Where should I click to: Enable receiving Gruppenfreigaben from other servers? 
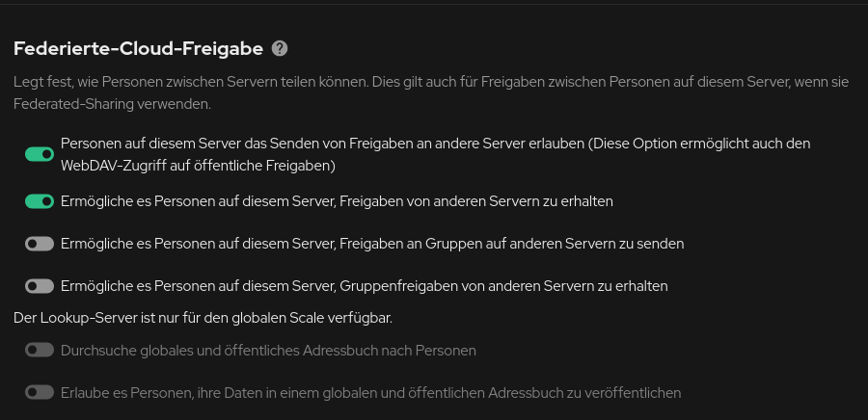40,286
